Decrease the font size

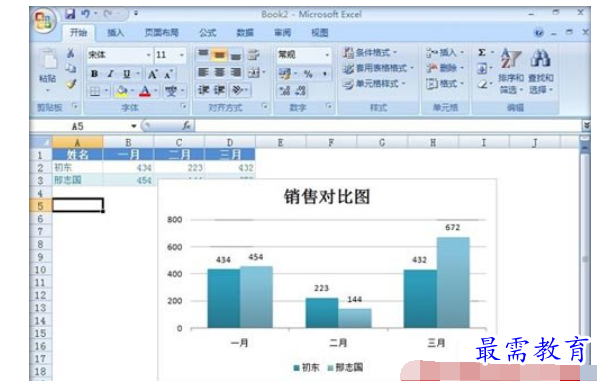click(169, 74)
